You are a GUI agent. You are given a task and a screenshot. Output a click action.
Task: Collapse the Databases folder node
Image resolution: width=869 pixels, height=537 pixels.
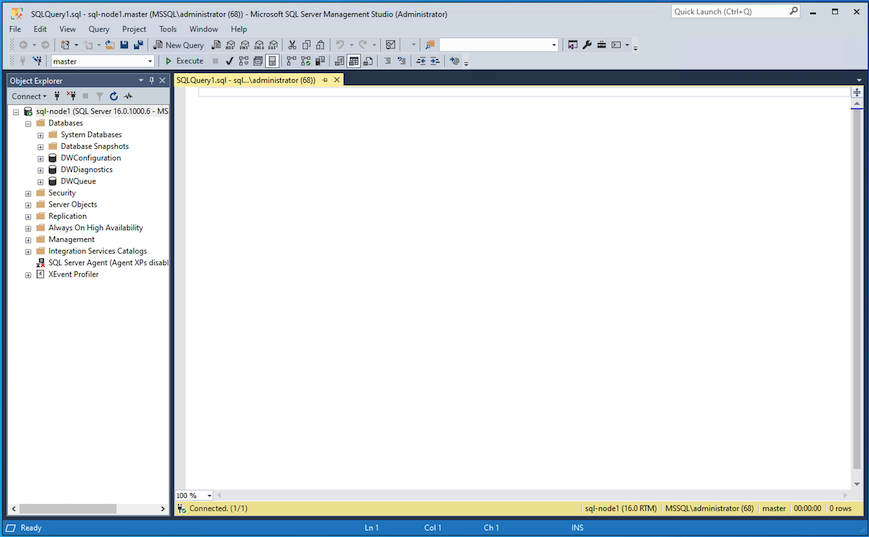point(28,124)
